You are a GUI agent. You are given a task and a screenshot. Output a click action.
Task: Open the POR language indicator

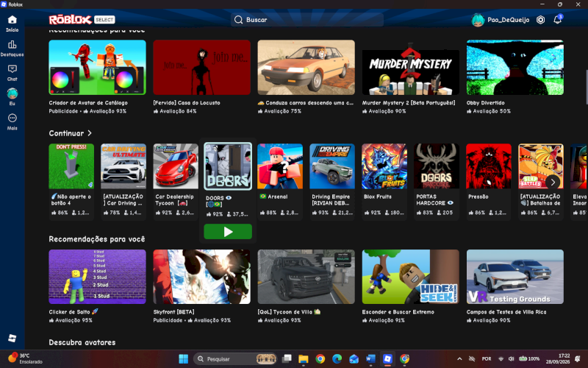tap(487, 359)
